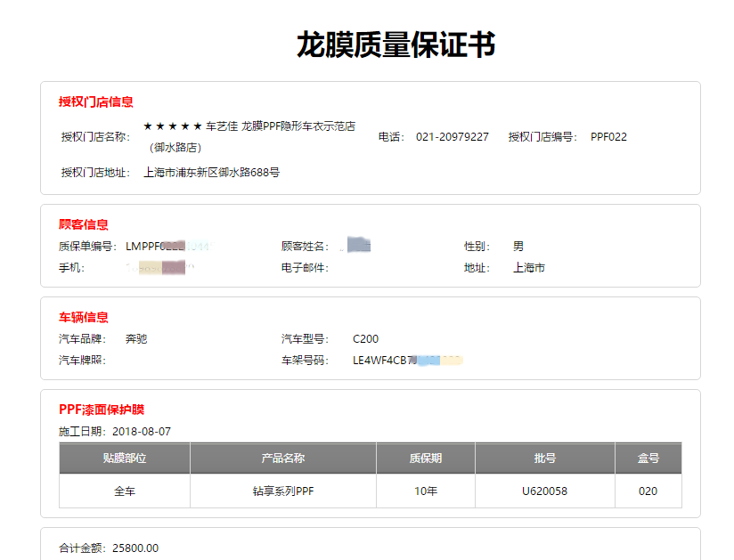Click the 产品名称 table column header
The width and height of the screenshot is (734, 560).
[282, 459]
